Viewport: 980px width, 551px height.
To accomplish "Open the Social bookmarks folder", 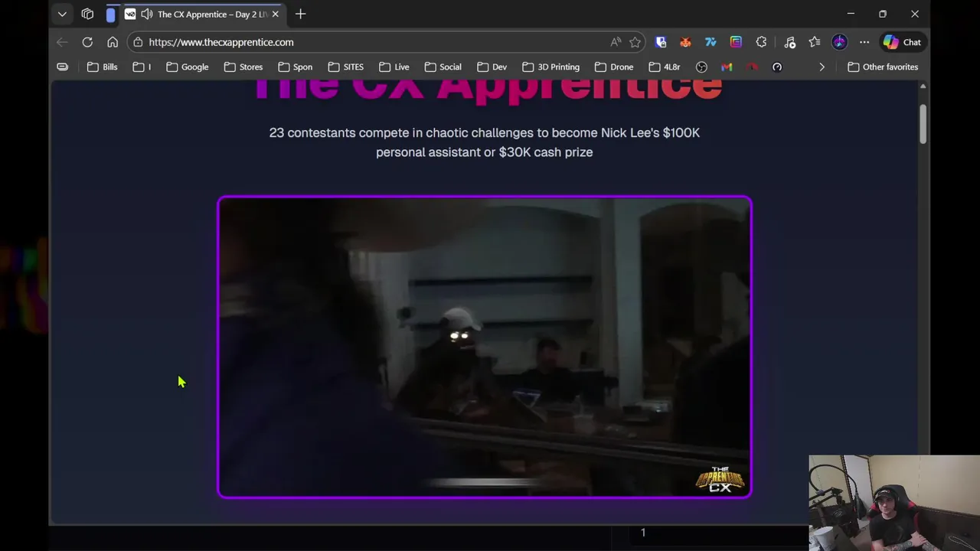I will tap(443, 67).
